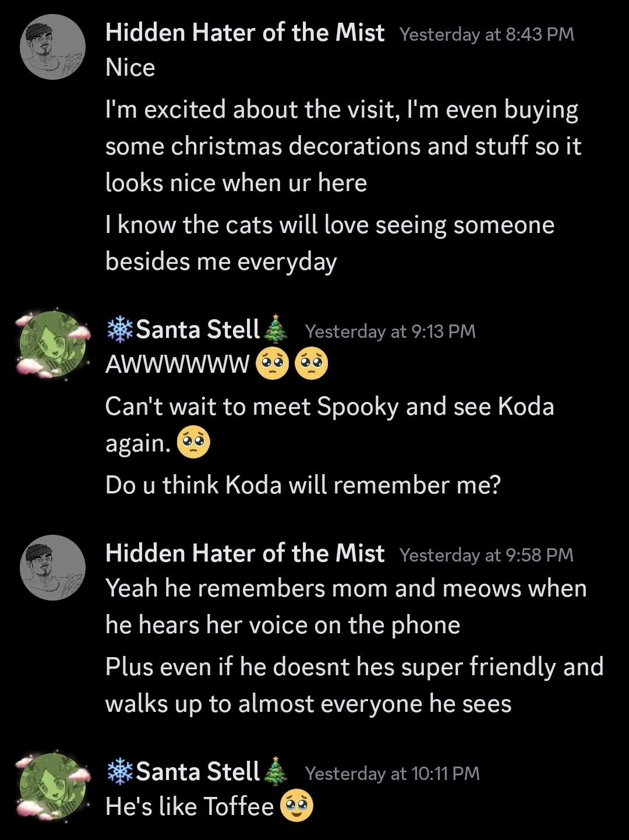This screenshot has width=629, height=840.
Task: Click the snowflake emoji beside Santa Stell at 9:13 PM
Action: (x=120, y=330)
